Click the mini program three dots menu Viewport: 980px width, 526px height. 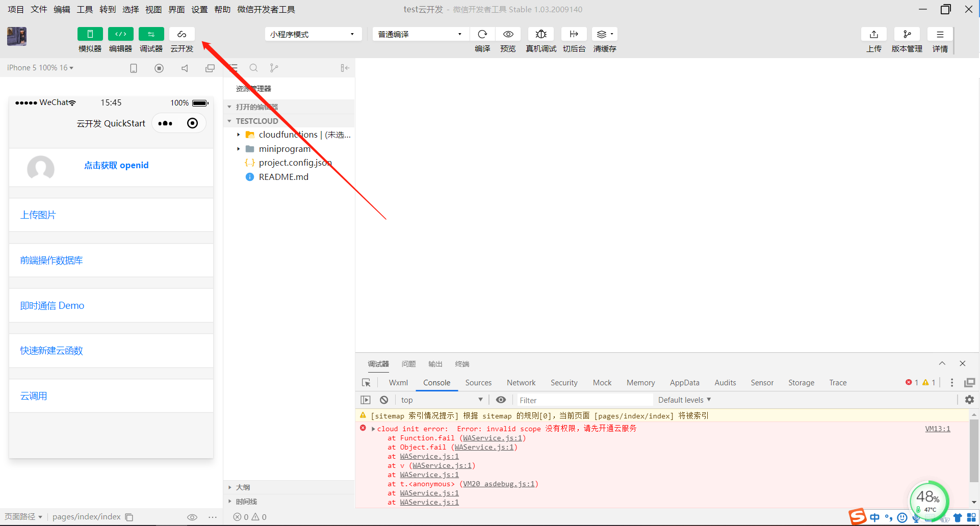click(x=165, y=123)
